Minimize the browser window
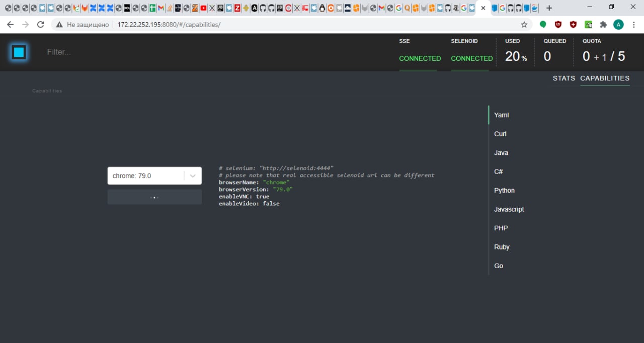Viewport: 644px width, 343px height. pyautogui.click(x=589, y=7)
